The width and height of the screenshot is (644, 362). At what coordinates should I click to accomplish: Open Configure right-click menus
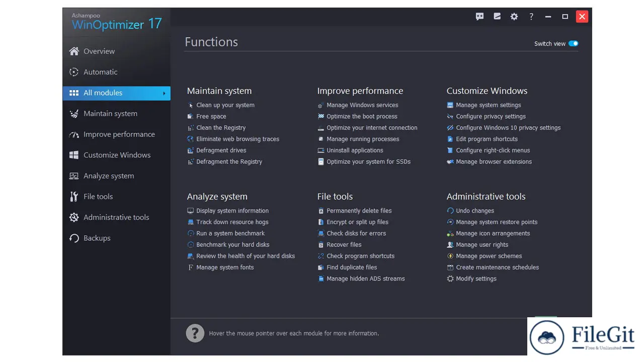coord(493,150)
